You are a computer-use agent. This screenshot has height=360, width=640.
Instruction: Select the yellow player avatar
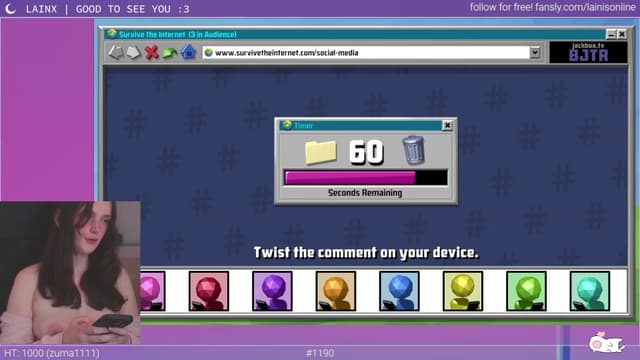[x=463, y=291]
